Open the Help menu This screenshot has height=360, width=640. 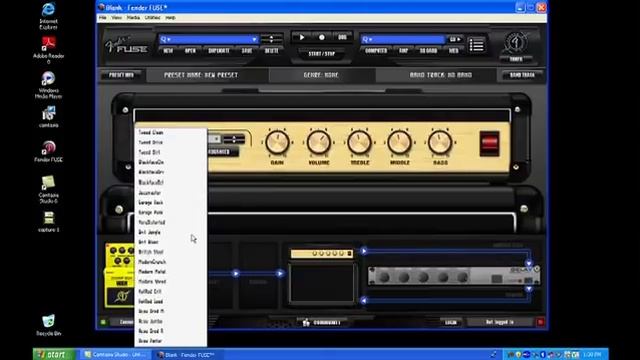click(x=171, y=18)
